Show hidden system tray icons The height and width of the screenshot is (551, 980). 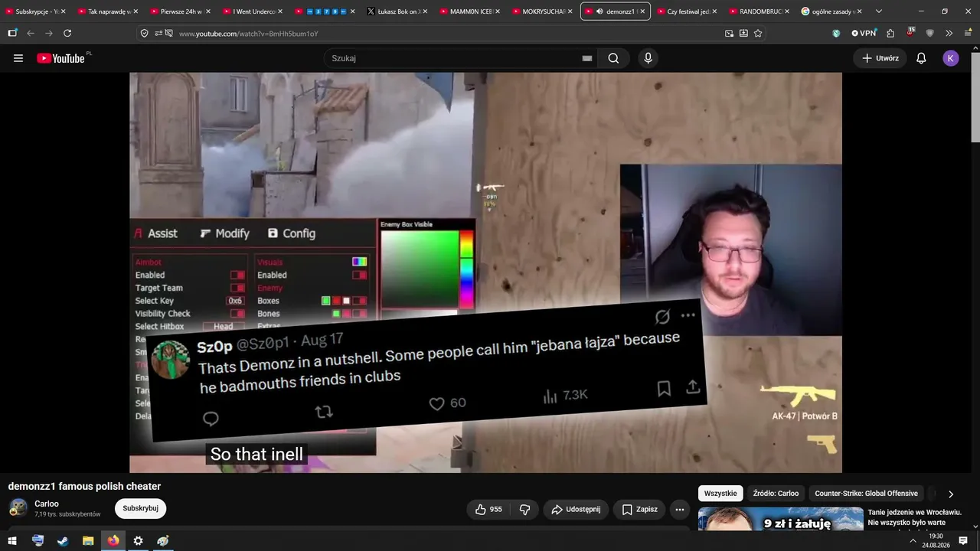(913, 541)
